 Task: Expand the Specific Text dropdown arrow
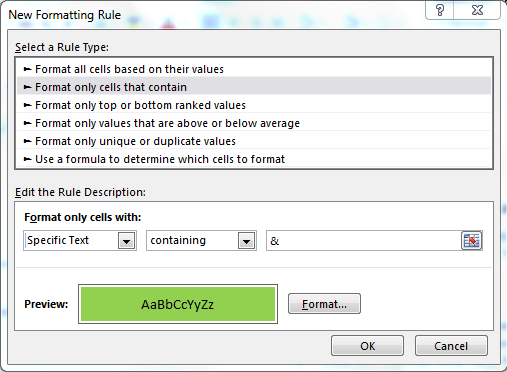126,241
